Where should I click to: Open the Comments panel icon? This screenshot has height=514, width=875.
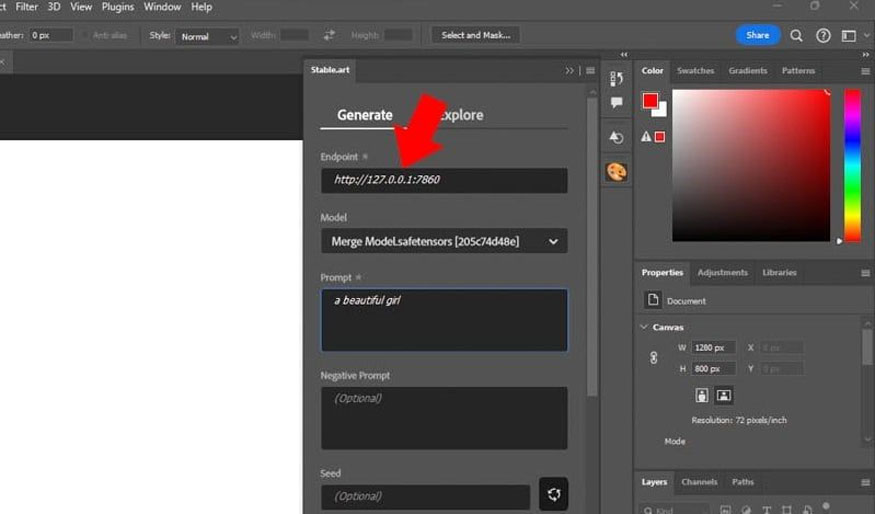(x=616, y=103)
